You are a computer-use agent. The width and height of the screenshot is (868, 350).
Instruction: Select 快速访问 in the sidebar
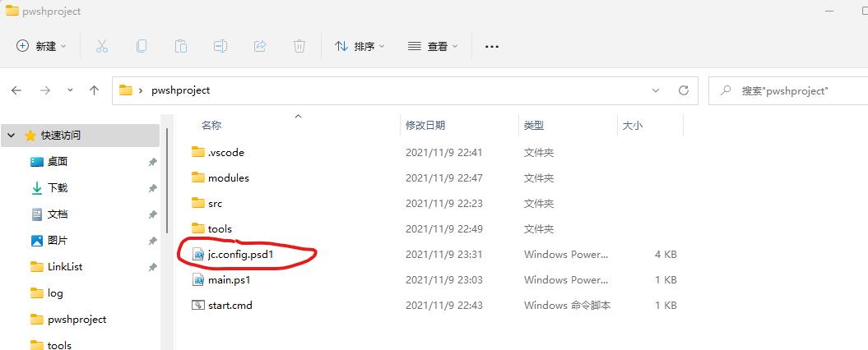click(82, 136)
